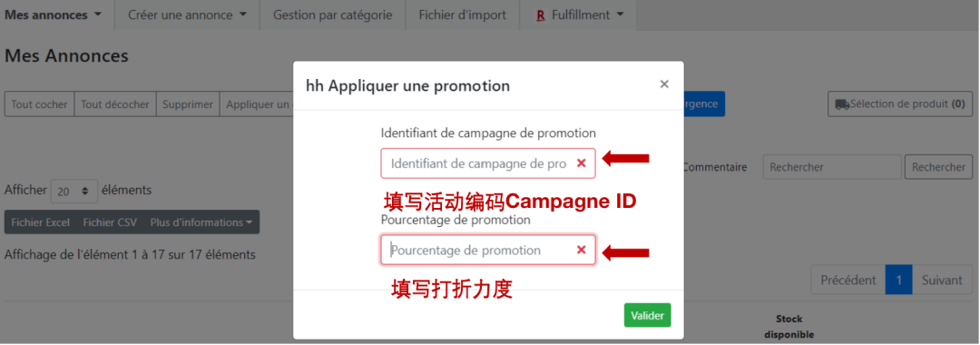Viewport: 980px width, 345px height.
Task: Clear the Pourcentage de promotion field X icon
Action: coord(582,250)
